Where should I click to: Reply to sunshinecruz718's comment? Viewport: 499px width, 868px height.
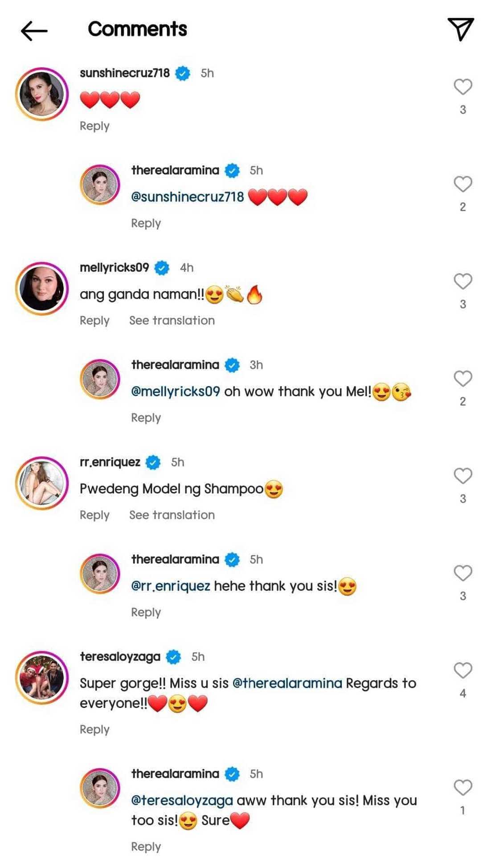94,126
